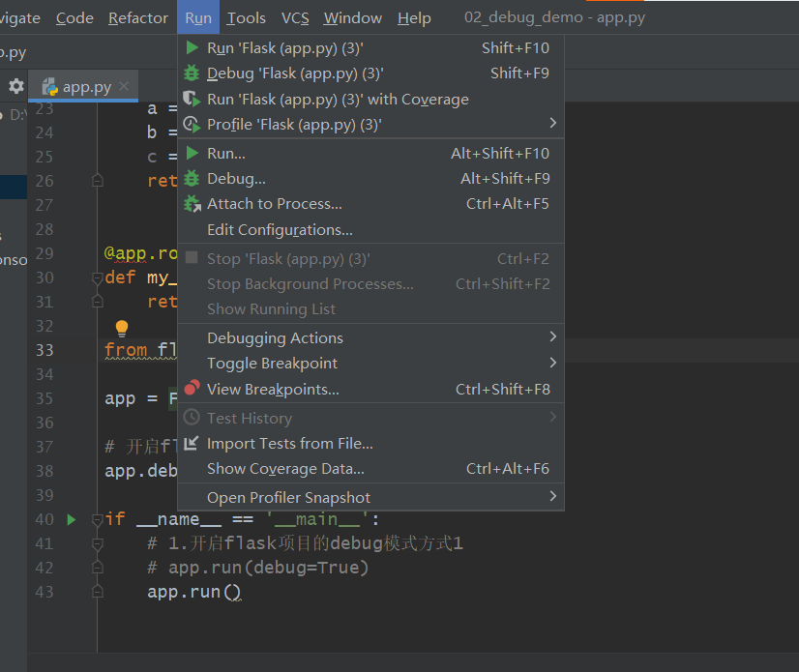Open the Run menu

point(198,17)
